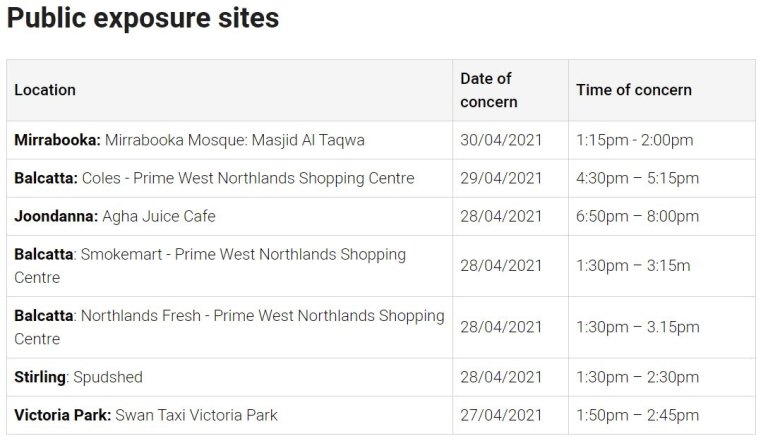The image size is (768, 448).
Task: Select the Mirrabooka Mosque location cell
Action: tap(189, 140)
